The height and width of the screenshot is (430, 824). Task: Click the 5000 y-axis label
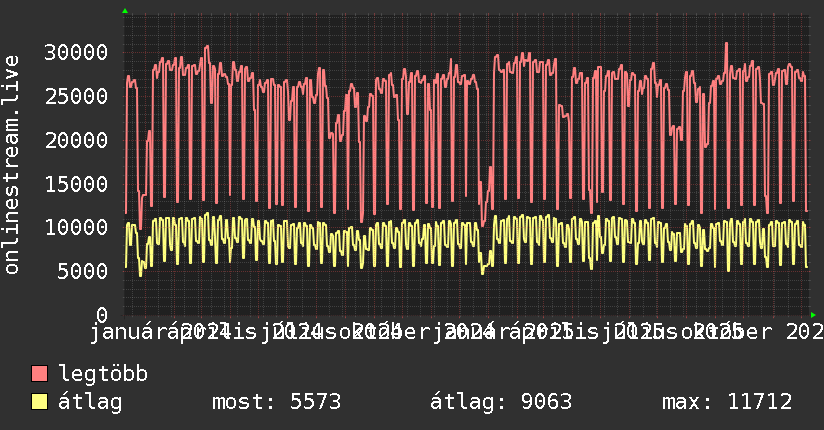pyautogui.click(x=83, y=271)
